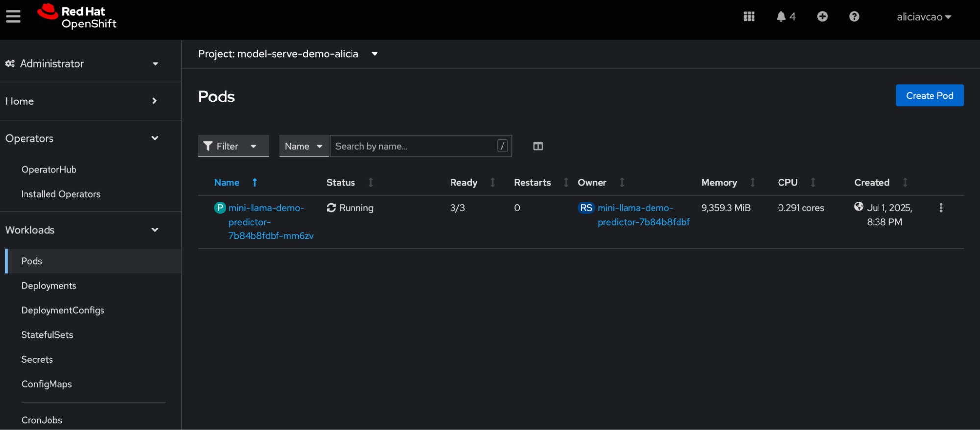Open the notifications bell
980x430 pixels.
click(781, 17)
